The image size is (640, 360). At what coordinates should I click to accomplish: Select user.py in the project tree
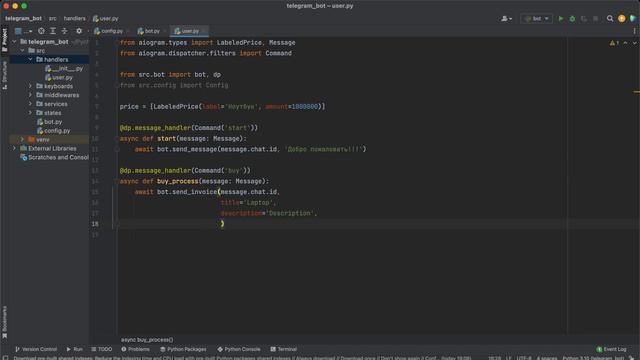(x=59, y=78)
